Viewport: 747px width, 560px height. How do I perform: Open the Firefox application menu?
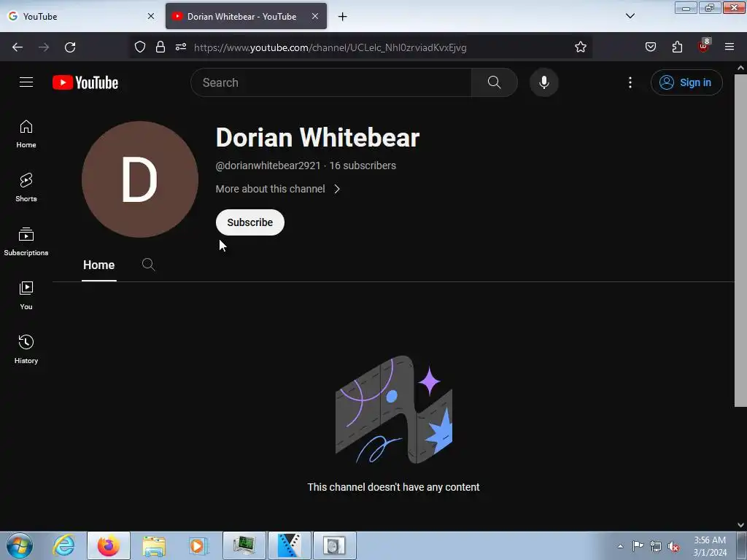[729, 47]
